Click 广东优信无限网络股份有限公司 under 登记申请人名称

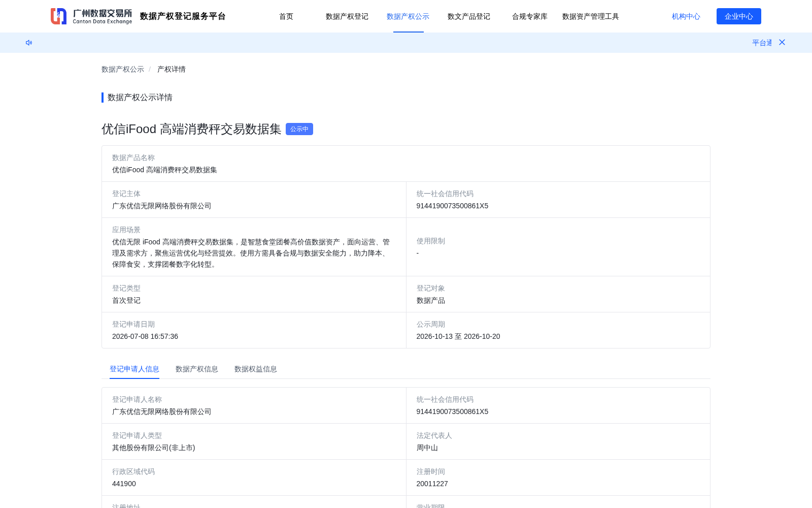tap(162, 411)
